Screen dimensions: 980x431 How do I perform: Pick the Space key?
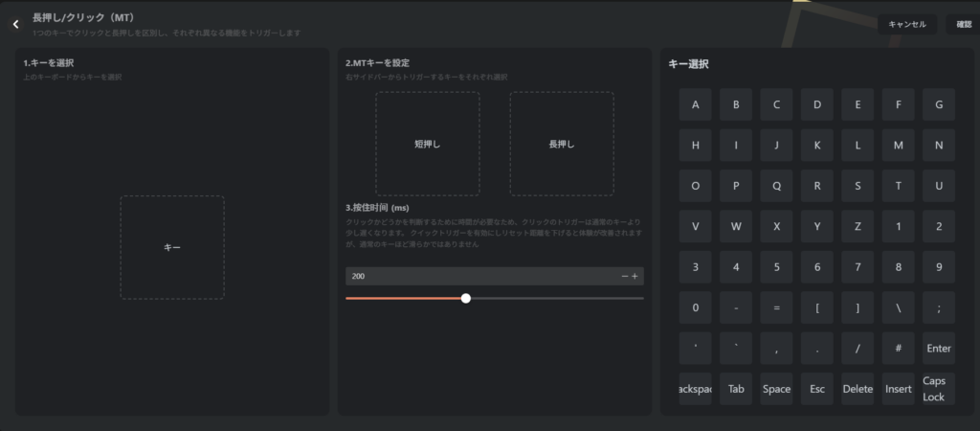click(x=776, y=389)
